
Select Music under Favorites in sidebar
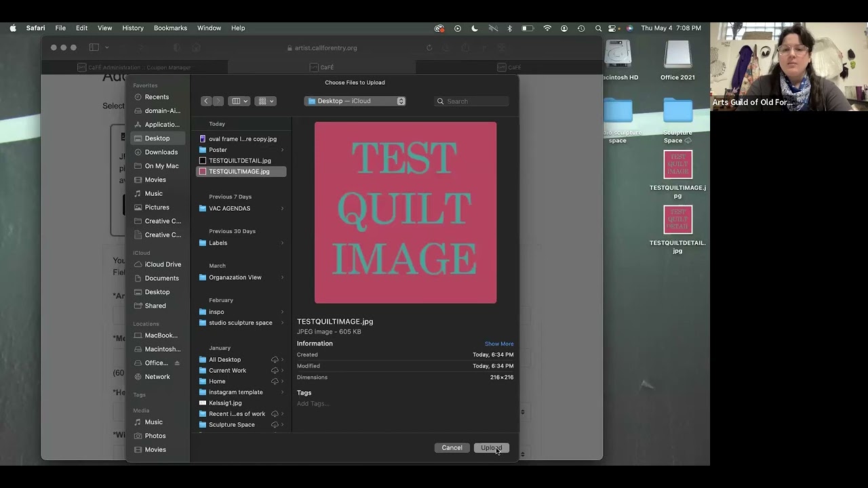click(158, 193)
